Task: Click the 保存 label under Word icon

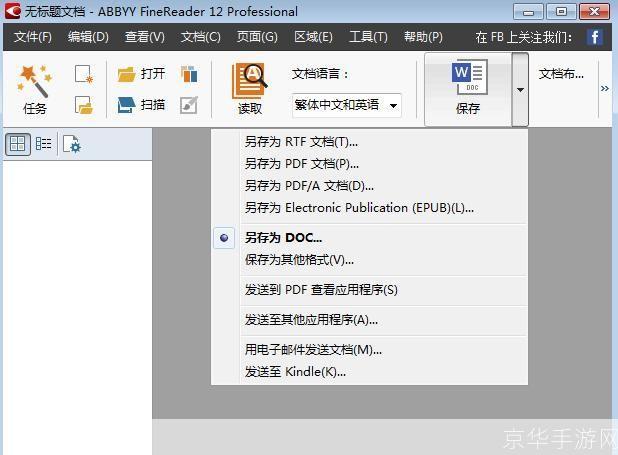Action: coord(468,108)
